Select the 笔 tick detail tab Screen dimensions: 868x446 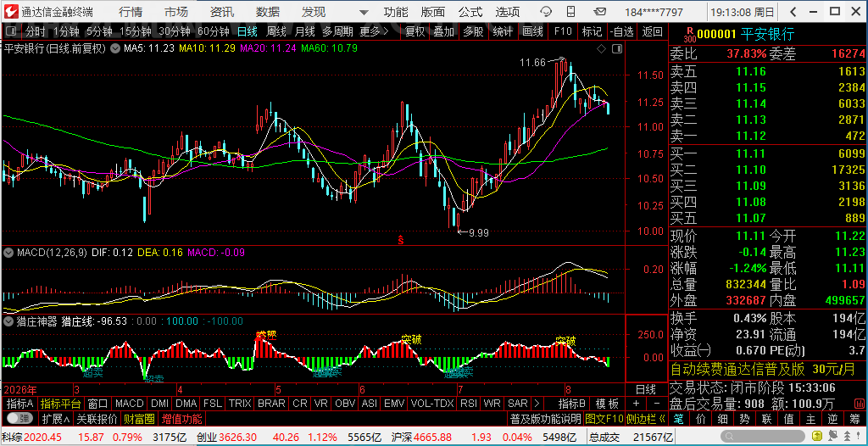coord(677,417)
